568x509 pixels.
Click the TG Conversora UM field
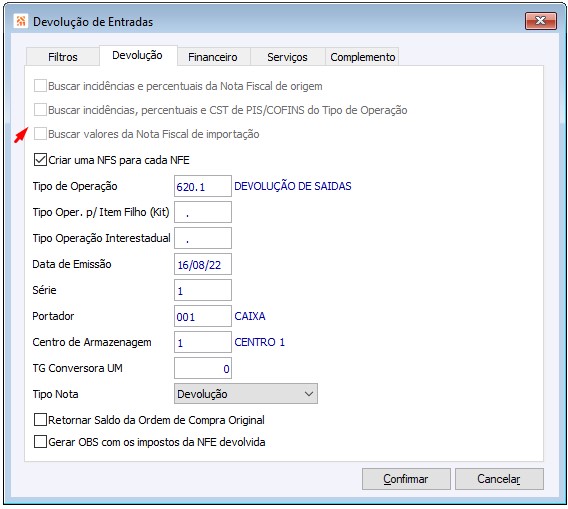(x=203, y=368)
